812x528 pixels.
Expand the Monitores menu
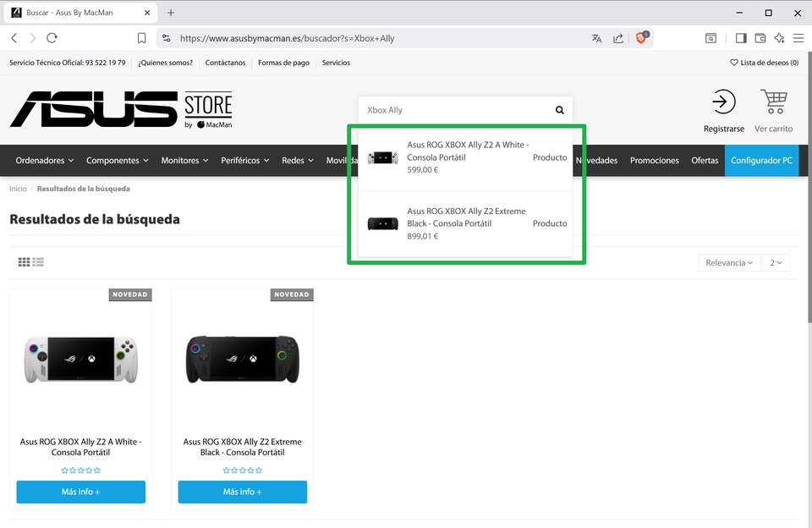(185, 161)
